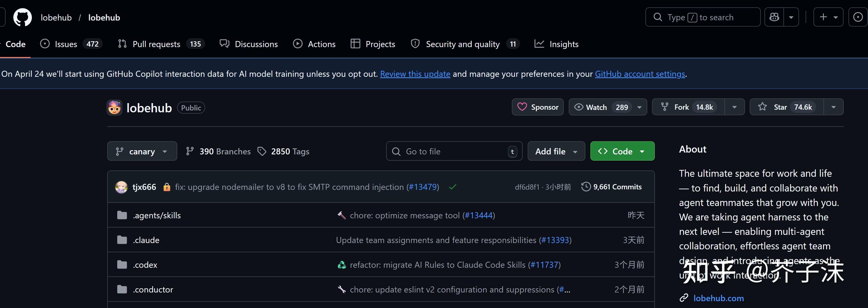Open the .claude folder

tap(146, 240)
